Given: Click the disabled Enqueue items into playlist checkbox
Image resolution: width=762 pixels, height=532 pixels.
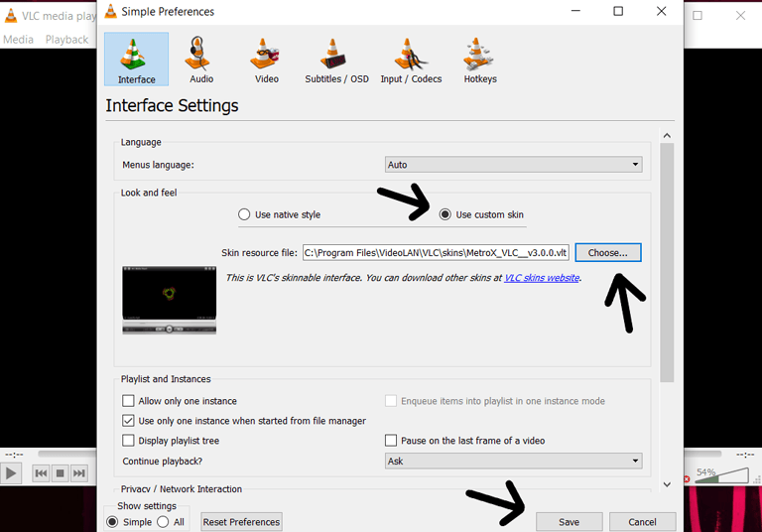Looking at the screenshot, I should pyautogui.click(x=391, y=401).
